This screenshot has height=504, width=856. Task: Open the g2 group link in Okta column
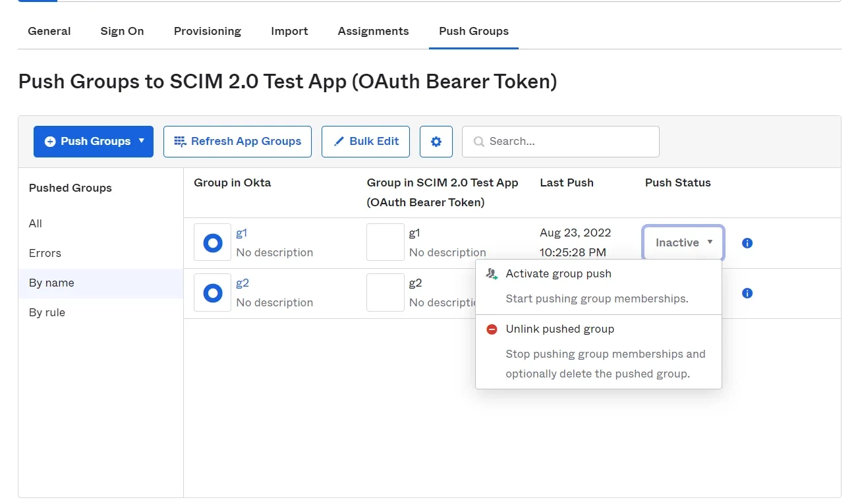[x=243, y=283]
